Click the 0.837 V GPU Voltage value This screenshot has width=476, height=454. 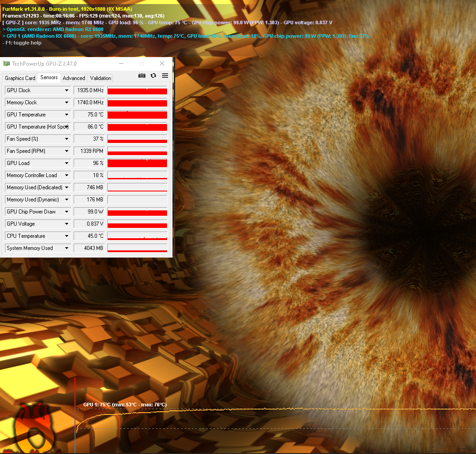(x=89, y=224)
